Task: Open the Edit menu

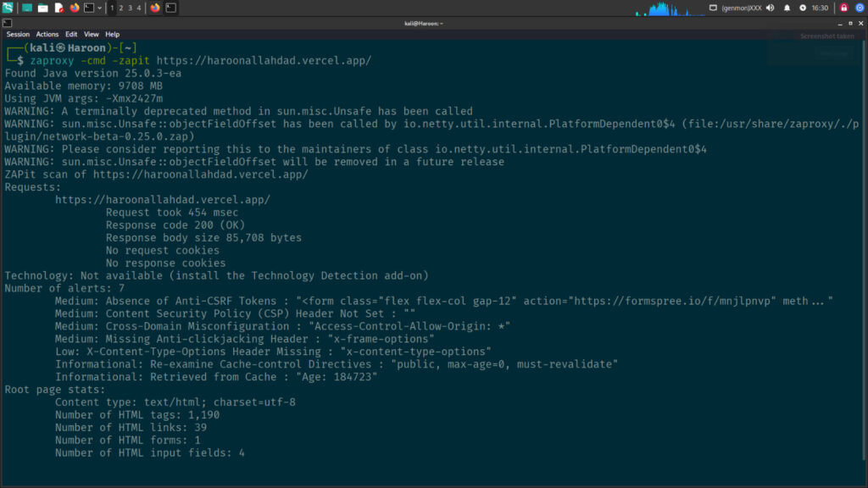Action: click(x=71, y=34)
